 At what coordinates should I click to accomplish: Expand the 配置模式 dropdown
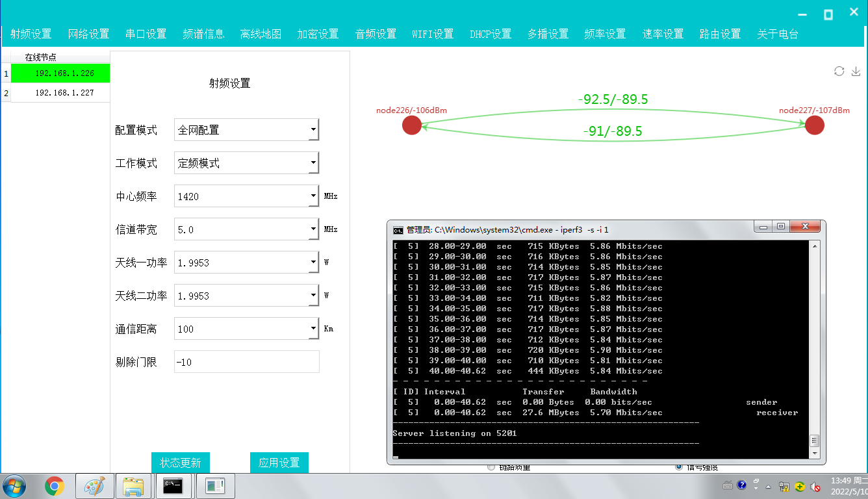[313, 129]
